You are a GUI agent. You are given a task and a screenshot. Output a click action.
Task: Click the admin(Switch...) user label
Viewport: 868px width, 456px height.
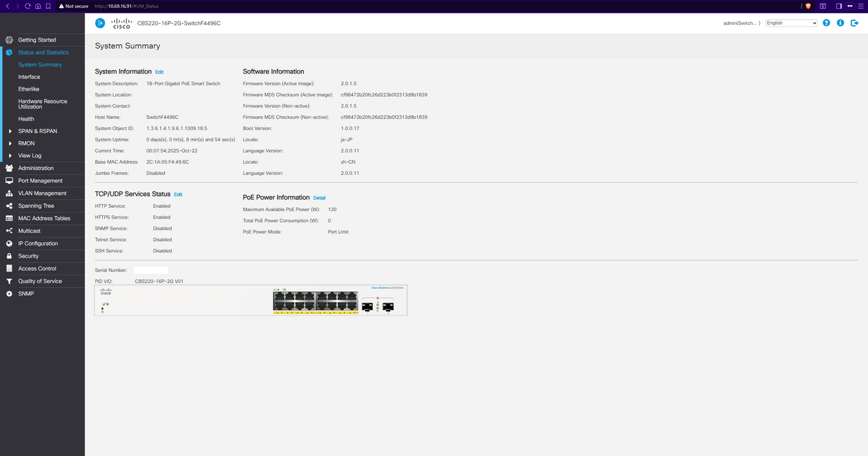[x=742, y=23]
